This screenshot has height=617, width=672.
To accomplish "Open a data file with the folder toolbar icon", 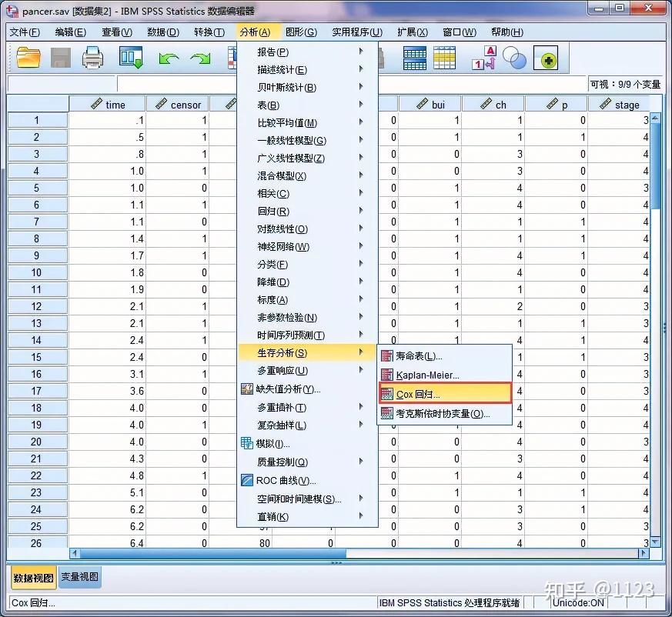I will [28, 57].
